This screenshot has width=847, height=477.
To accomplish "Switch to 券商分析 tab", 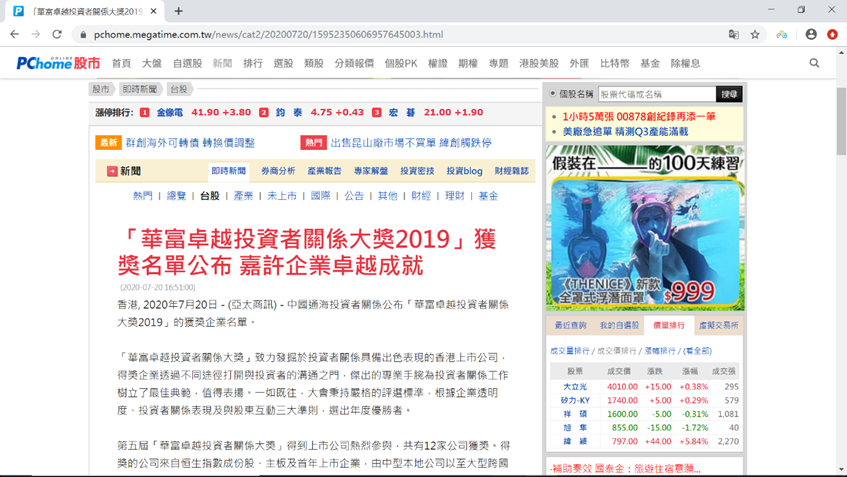I will click(x=278, y=171).
